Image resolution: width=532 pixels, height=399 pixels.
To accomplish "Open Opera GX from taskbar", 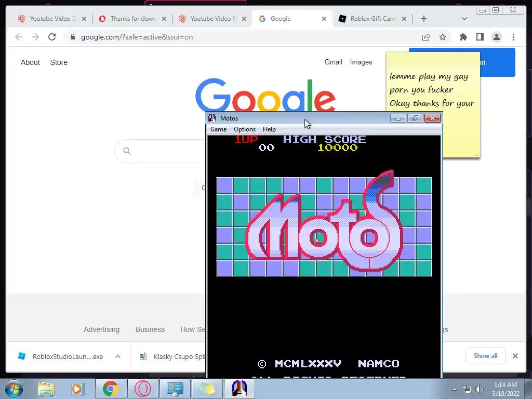I will coord(143,389).
